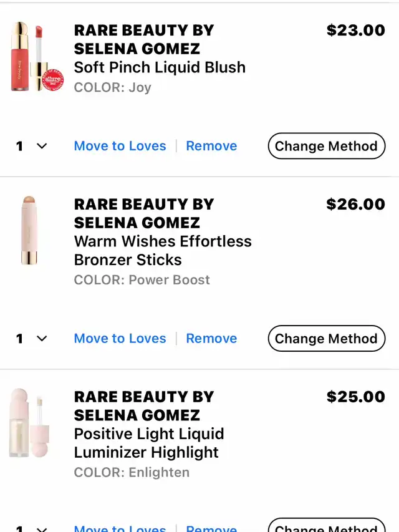
Task: Click the $26.00 price of bronzer stick
Action: [355, 204]
